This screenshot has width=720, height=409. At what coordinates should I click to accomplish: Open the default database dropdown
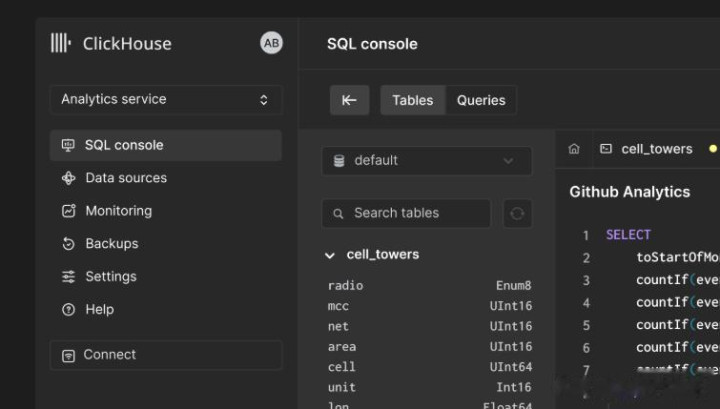[426, 161]
